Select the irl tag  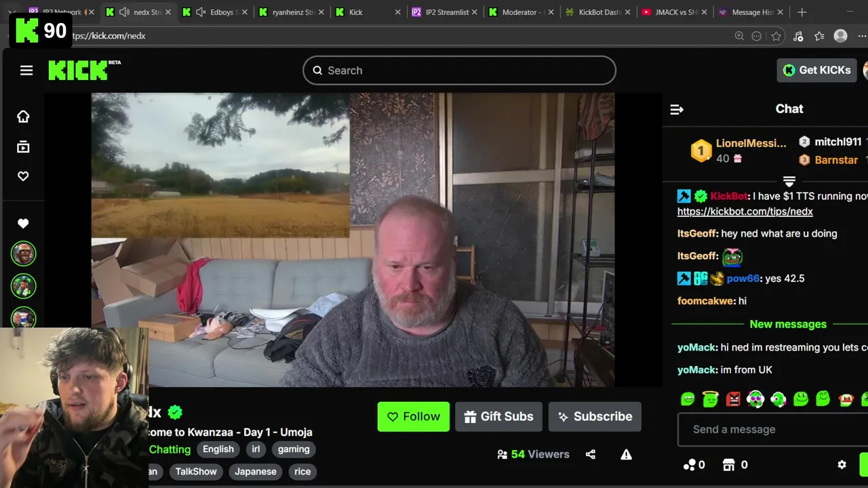256,449
